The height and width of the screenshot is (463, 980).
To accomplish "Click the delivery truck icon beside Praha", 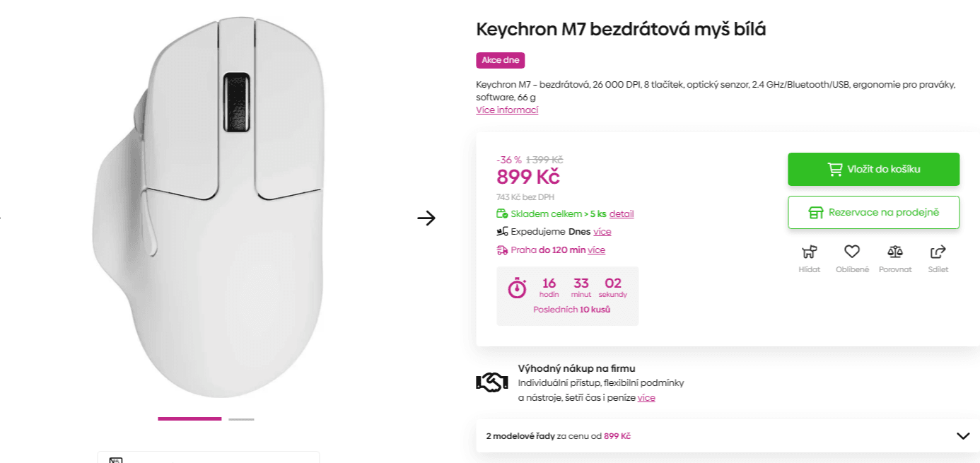I will point(501,250).
